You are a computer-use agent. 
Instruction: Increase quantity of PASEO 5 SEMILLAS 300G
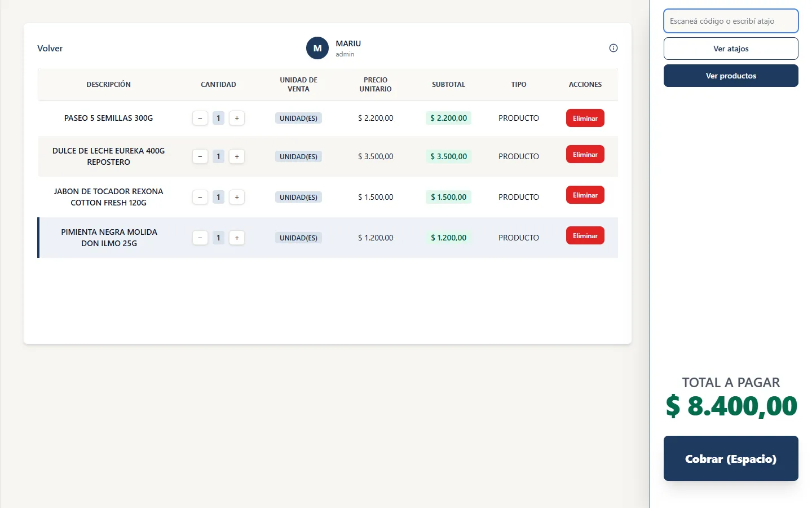click(237, 118)
